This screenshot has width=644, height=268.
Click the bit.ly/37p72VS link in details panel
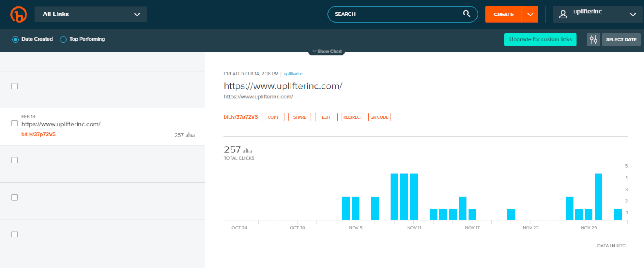pos(241,117)
